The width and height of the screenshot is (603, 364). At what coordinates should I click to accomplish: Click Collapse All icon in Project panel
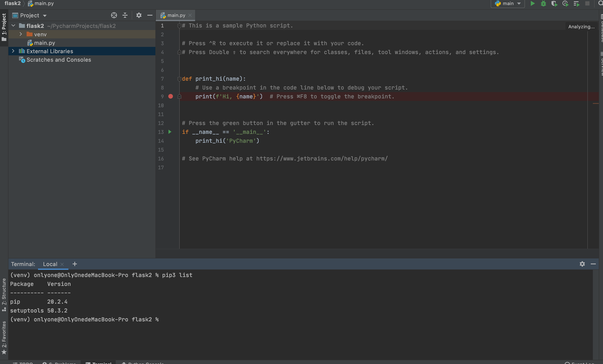125,15
